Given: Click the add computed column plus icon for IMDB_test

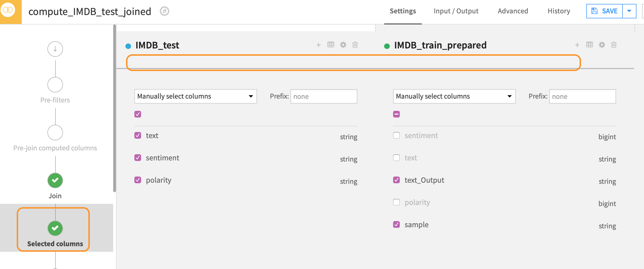Looking at the screenshot, I should click(x=318, y=45).
